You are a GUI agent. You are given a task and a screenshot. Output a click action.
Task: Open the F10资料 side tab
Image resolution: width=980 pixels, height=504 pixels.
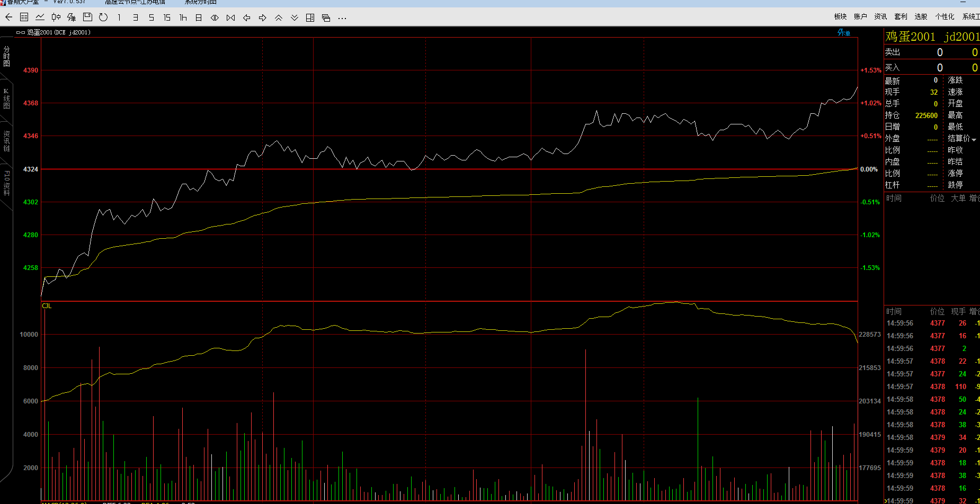click(x=6, y=183)
